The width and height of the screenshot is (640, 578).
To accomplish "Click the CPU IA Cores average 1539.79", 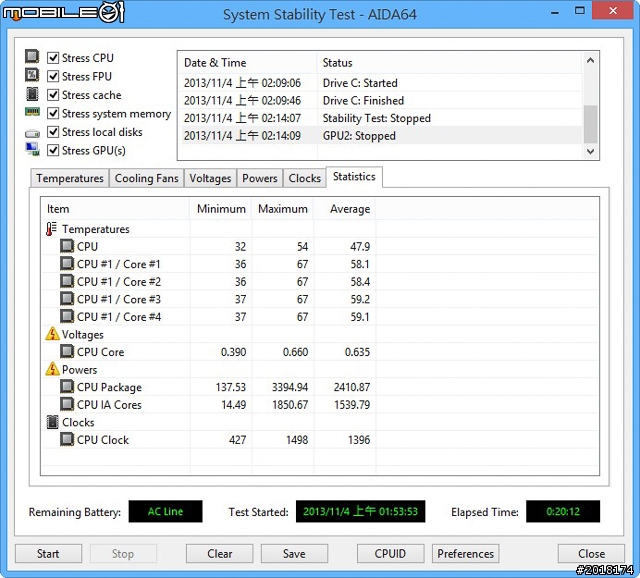I will coord(352,405).
